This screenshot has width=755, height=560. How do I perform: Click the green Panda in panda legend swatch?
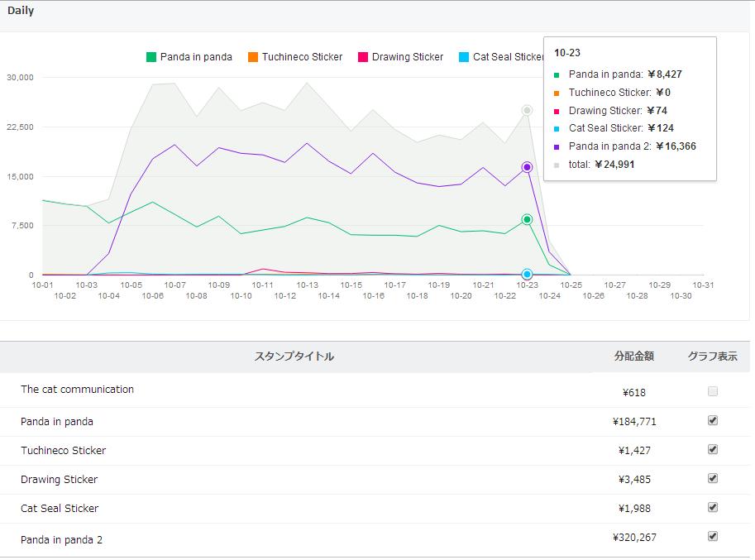[x=151, y=57]
